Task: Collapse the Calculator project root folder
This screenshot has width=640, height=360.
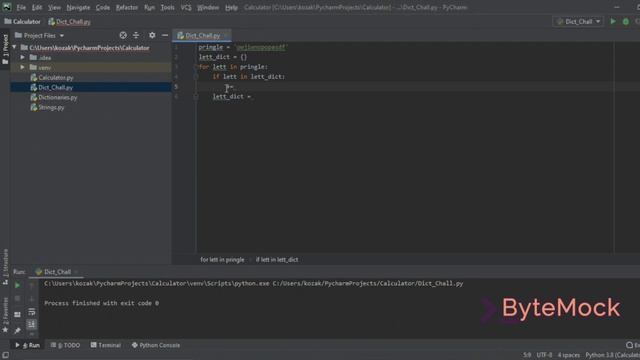Action: pyautogui.click(x=14, y=47)
